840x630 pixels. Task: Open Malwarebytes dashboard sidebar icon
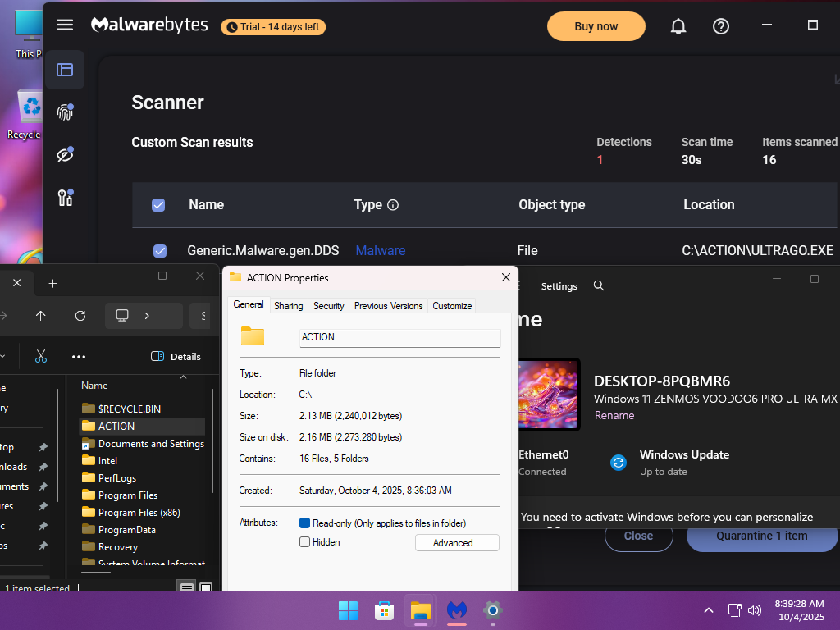pos(65,70)
